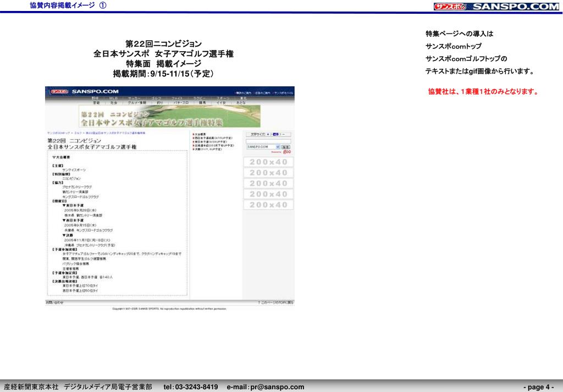The height and width of the screenshot is (392, 563).
Task: Click the 検索 search button
Action: pyautogui.click(x=286, y=147)
